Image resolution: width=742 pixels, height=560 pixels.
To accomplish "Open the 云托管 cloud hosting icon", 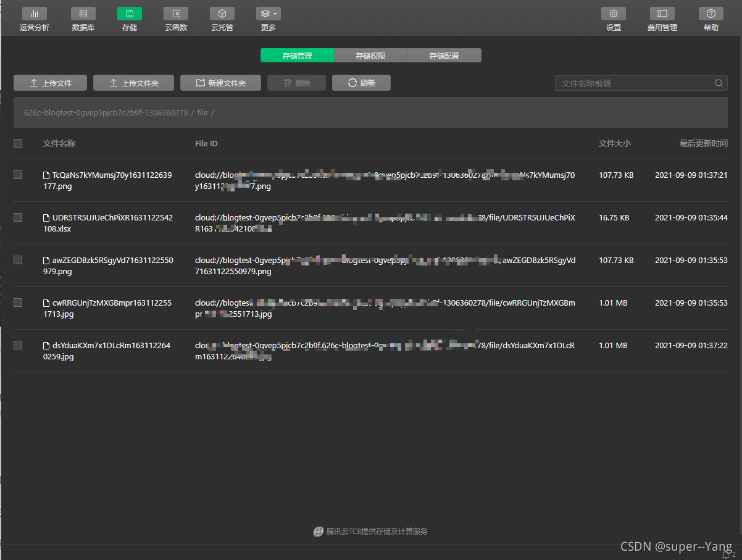I will (x=222, y=14).
